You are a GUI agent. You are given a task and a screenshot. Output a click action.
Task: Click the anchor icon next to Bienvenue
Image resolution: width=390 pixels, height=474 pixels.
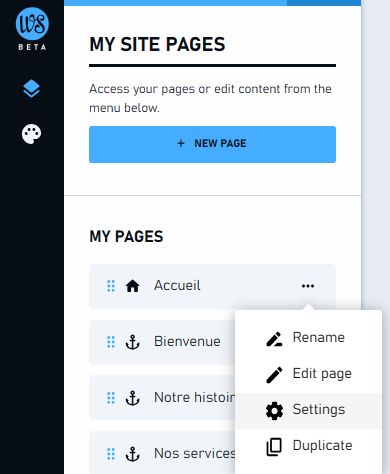point(132,342)
